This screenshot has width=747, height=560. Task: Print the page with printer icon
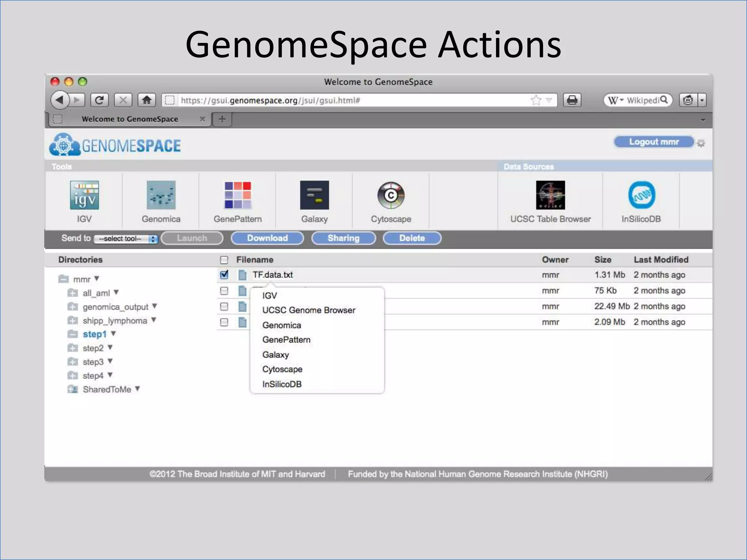pyautogui.click(x=572, y=100)
